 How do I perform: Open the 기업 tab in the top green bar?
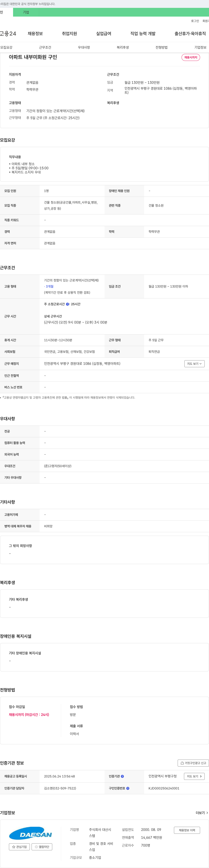click(26, 12)
